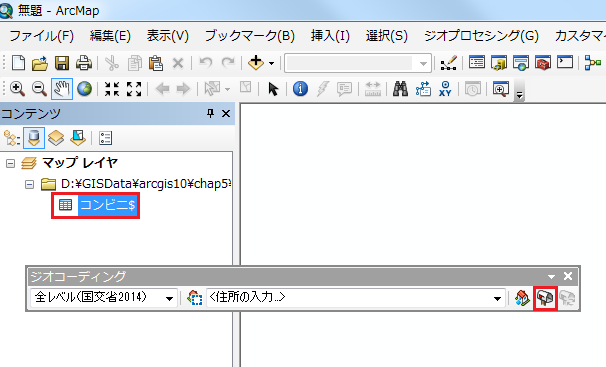Click the Add Data button
This screenshot has height=367, width=606.
tap(255, 63)
